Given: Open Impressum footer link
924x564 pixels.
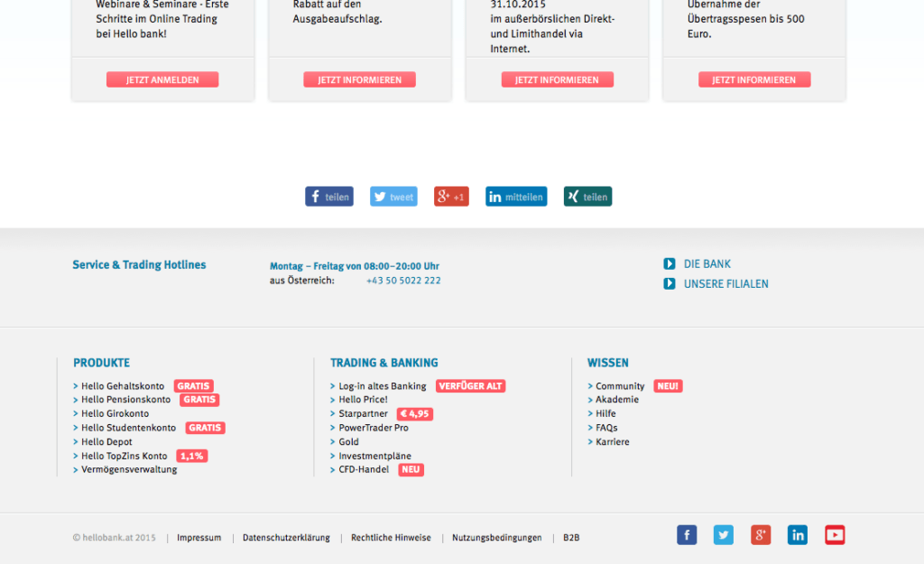Looking at the screenshot, I should pyautogui.click(x=199, y=538).
